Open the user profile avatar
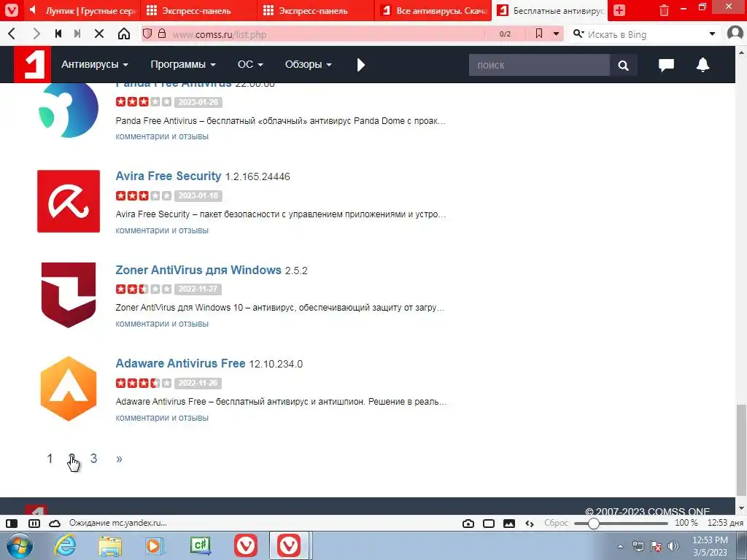The width and height of the screenshot is (747, 560). pos(735,34)
